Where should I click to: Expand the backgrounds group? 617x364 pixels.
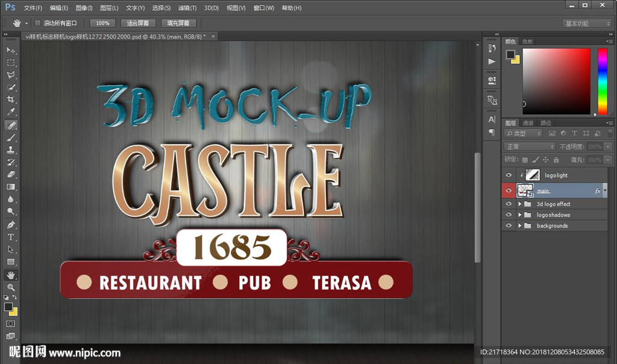point(520,225)
